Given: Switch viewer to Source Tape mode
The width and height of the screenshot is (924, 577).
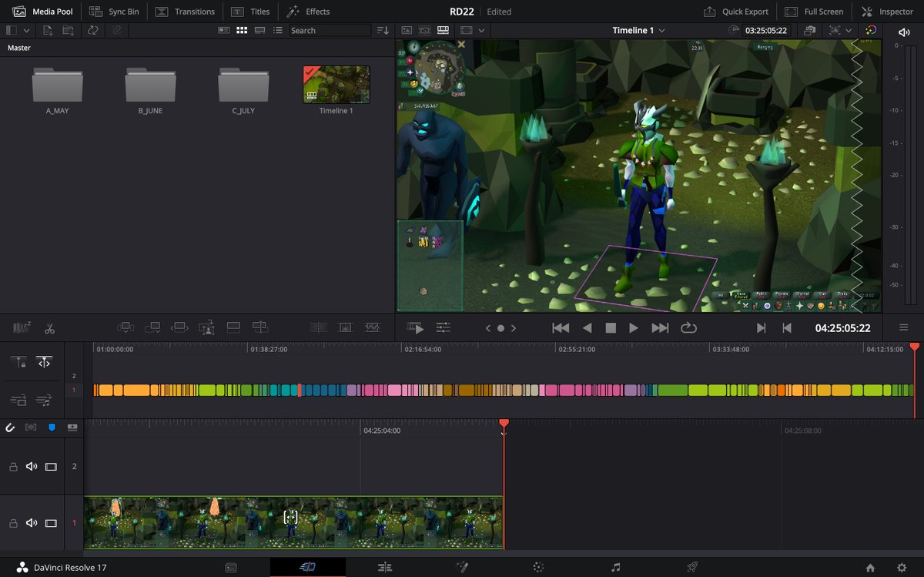Looking at the screenshot, I should click(424, 30).
